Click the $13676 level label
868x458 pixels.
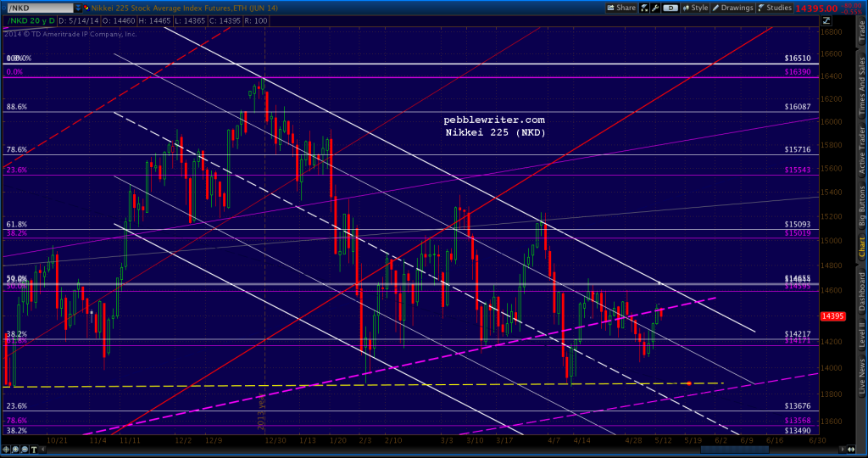tap(798, 406)
